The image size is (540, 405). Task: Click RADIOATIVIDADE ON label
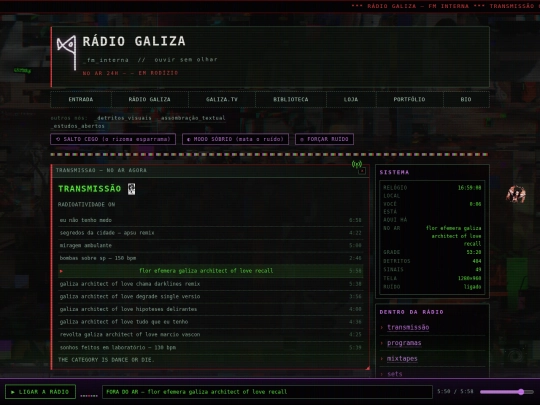click(86, 205)
